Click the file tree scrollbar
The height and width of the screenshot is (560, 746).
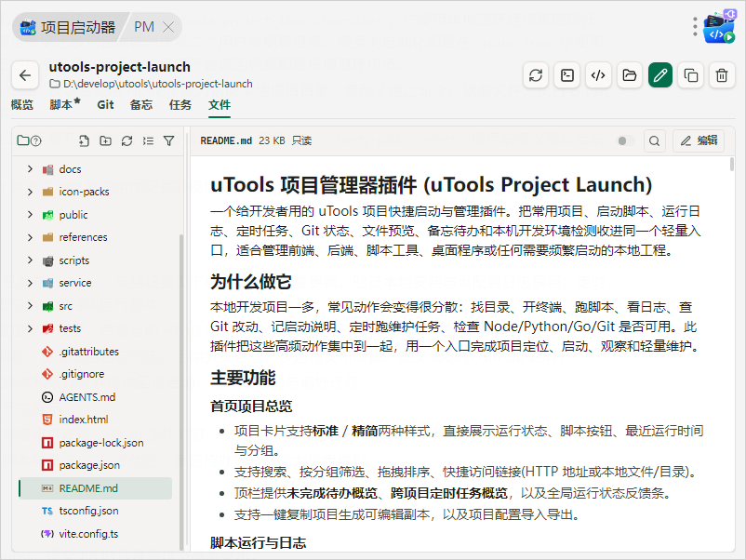click(x=180, y=393)
